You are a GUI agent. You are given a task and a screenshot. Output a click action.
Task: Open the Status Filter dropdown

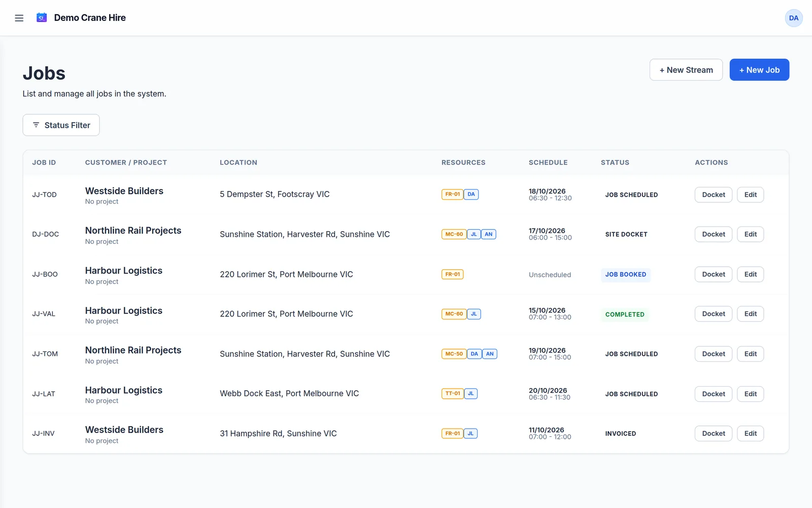click(x=61, y=125)
